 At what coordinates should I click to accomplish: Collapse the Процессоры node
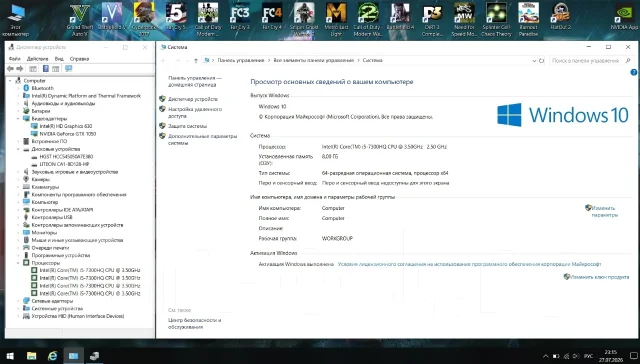(18, 263)
